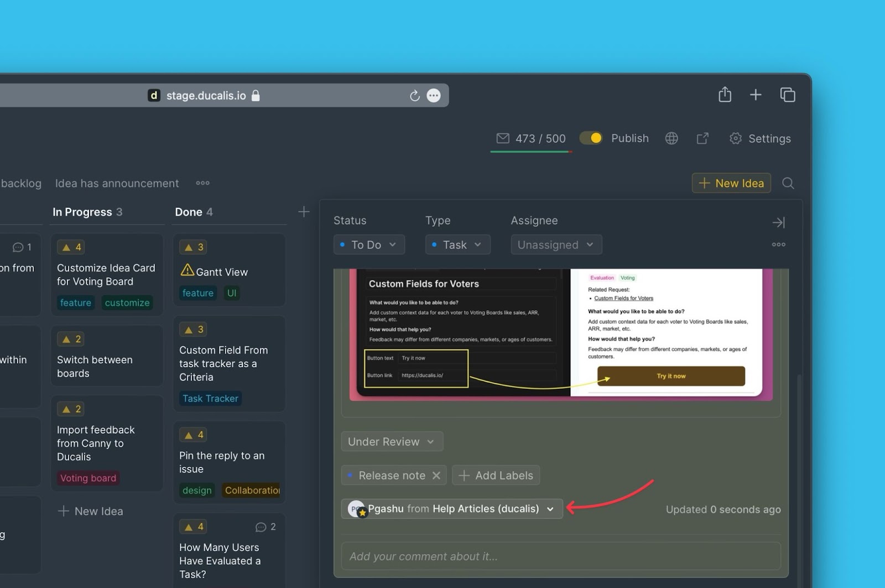
Task: Click the New Idea yellow button
Action: [731, 183]
